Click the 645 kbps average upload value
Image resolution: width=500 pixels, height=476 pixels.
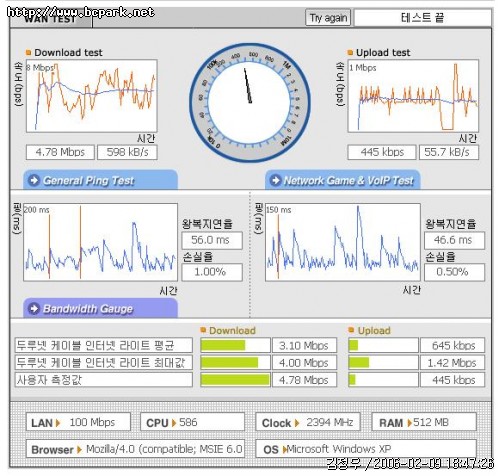click(x=452, y=345)
